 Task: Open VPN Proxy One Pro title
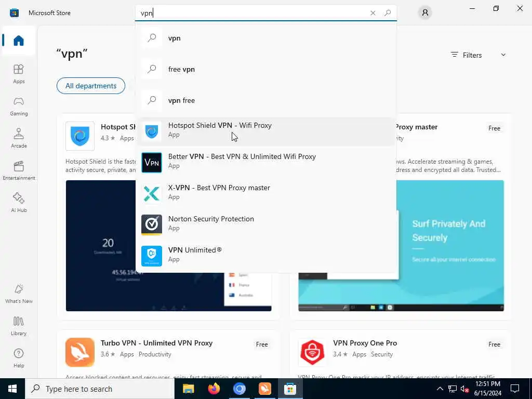click(x=365, y=343)
